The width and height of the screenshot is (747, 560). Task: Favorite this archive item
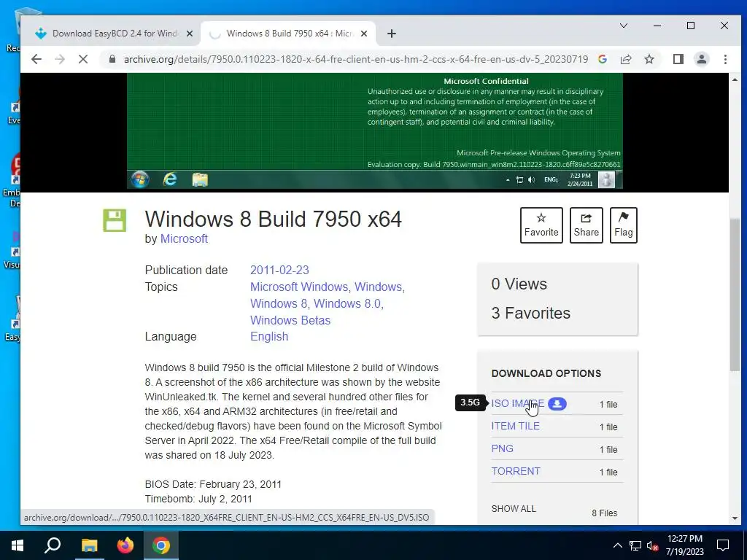[541, 225]
